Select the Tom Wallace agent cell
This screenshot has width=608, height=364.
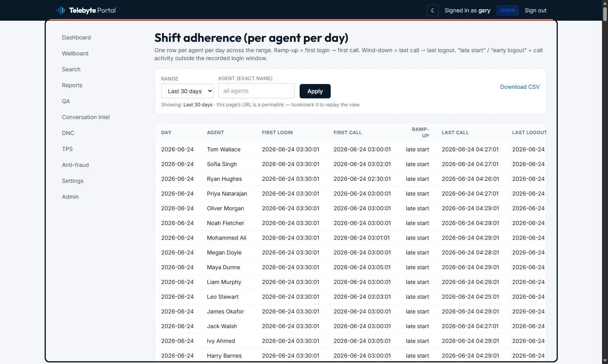coord(224,149)
